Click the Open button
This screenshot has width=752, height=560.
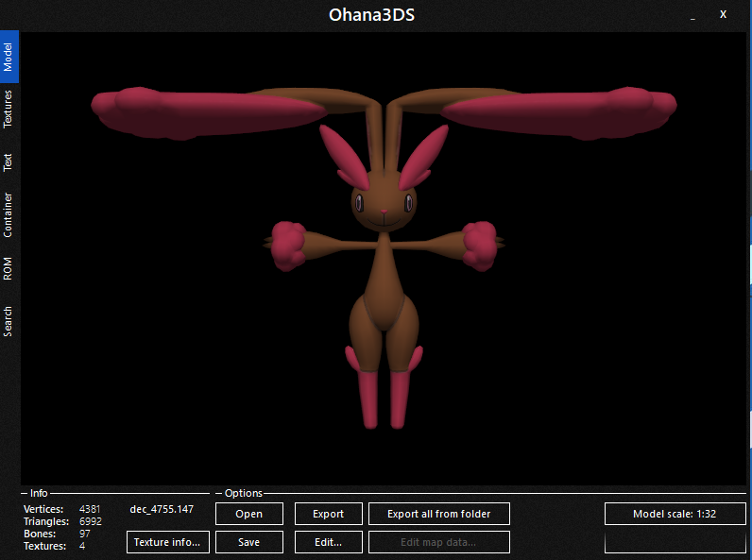click(x=248, y=514)
